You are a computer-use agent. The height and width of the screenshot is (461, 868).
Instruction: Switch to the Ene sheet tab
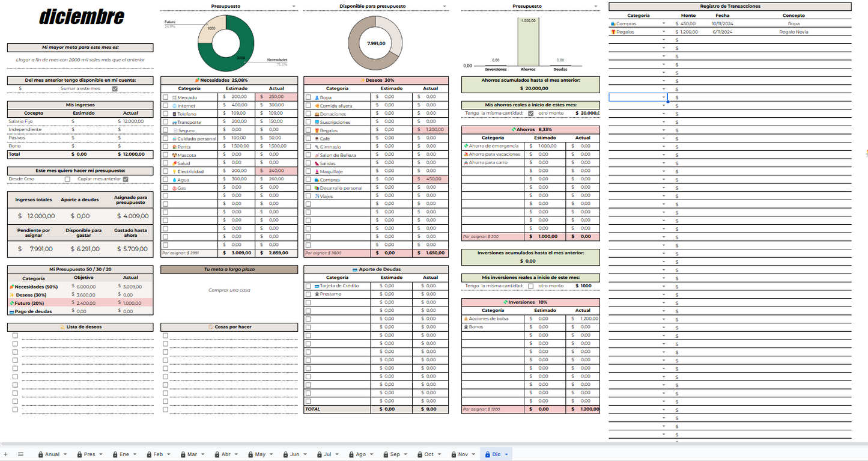pyautogui.click(x=124, y=454)
